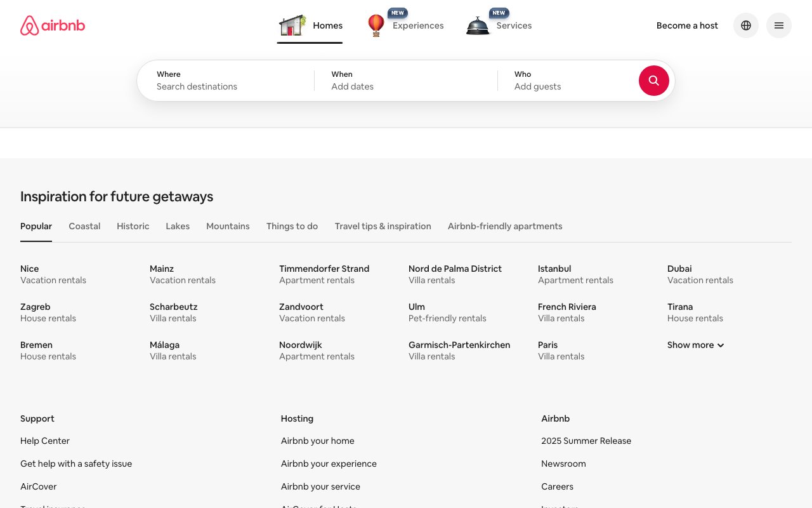Click Become a host
812x508 pixels.
[x=687, y=25]
